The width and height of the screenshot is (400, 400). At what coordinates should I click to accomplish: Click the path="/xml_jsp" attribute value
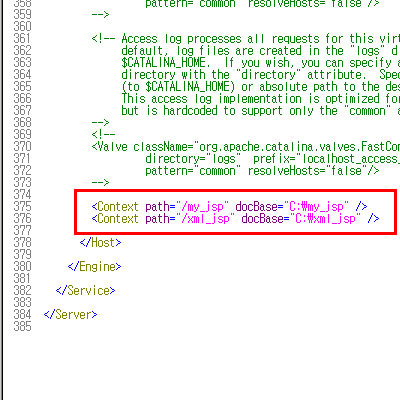point(206,219)
